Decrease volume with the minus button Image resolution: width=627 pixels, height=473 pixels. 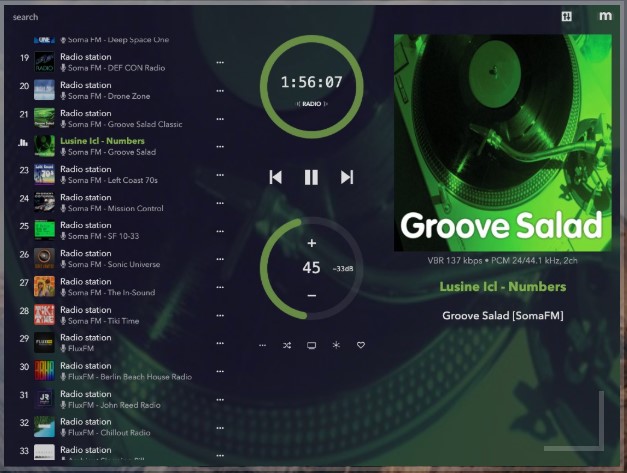click(311, 295)
